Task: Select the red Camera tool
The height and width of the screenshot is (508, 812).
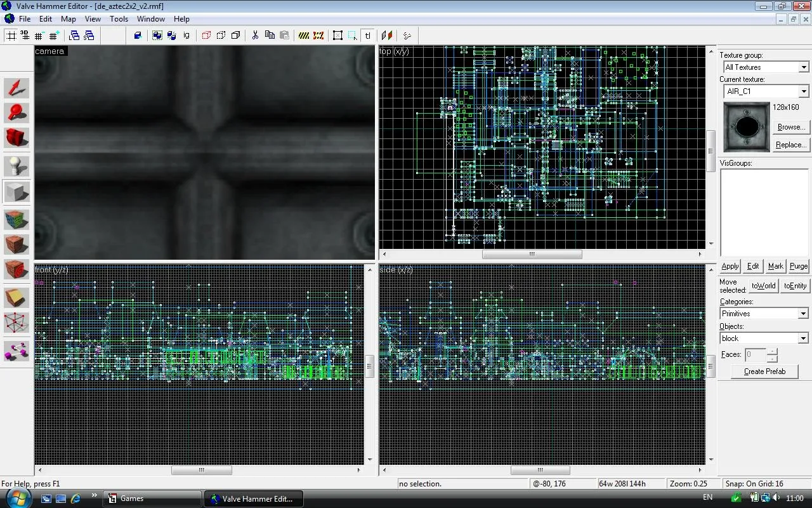Action: [x=16, y=137]
